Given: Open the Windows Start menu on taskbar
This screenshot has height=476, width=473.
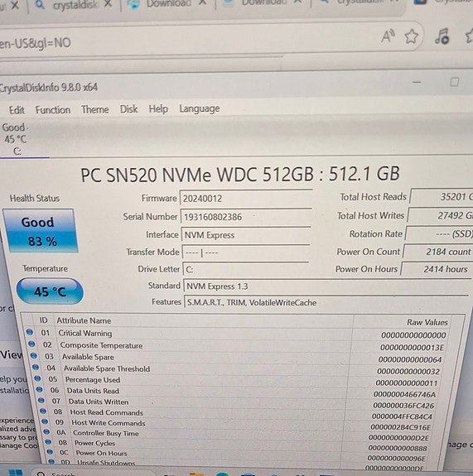Looking at the screenshot, I should (16, 473).
